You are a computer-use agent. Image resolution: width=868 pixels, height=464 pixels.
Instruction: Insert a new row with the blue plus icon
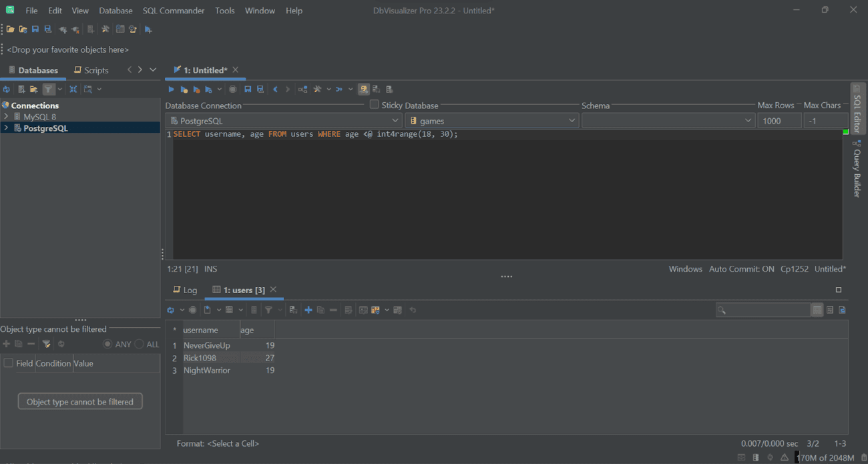point(308,309)
